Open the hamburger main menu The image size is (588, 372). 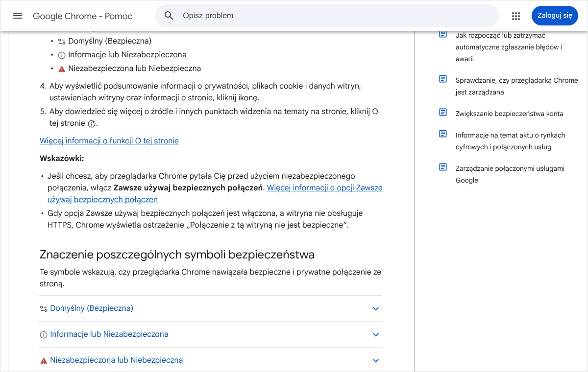(18, 16)
